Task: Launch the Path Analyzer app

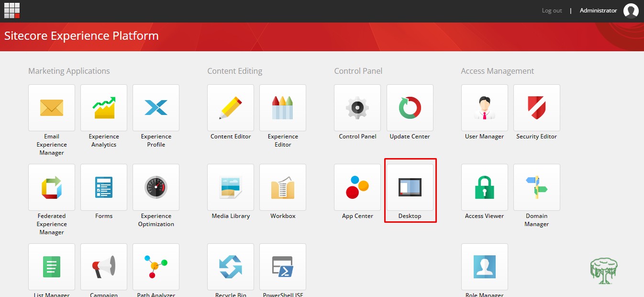Action: tap(156, 267)
